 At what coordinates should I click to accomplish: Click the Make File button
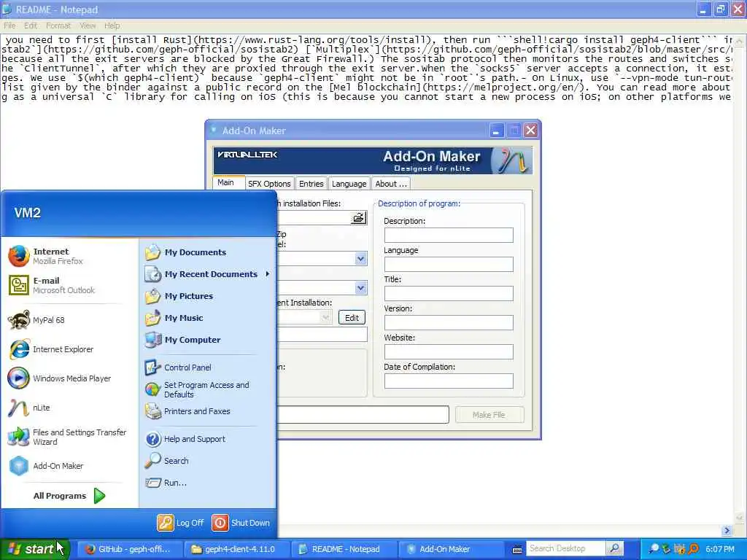pyautogui.click(x=489, y=415)
